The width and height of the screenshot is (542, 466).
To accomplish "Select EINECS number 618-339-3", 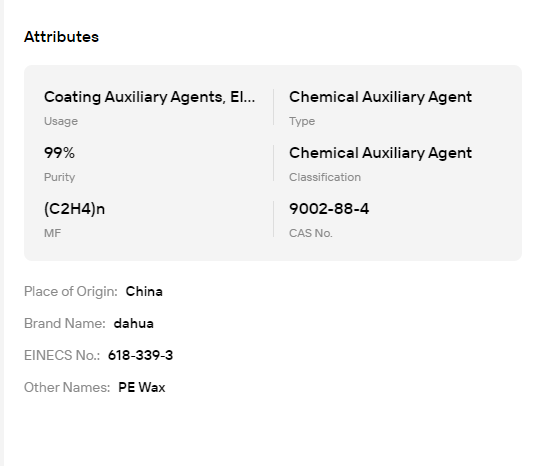I will pyautogui.click(x=140, y=355).
